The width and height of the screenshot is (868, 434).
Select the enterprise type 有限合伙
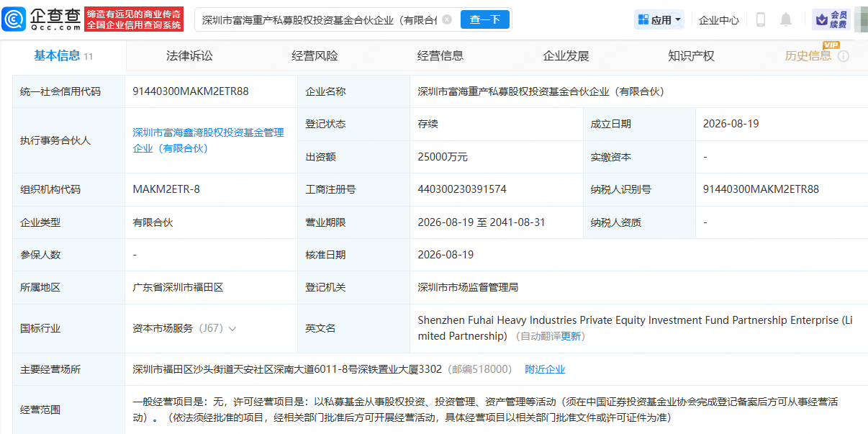pos(153,222)
